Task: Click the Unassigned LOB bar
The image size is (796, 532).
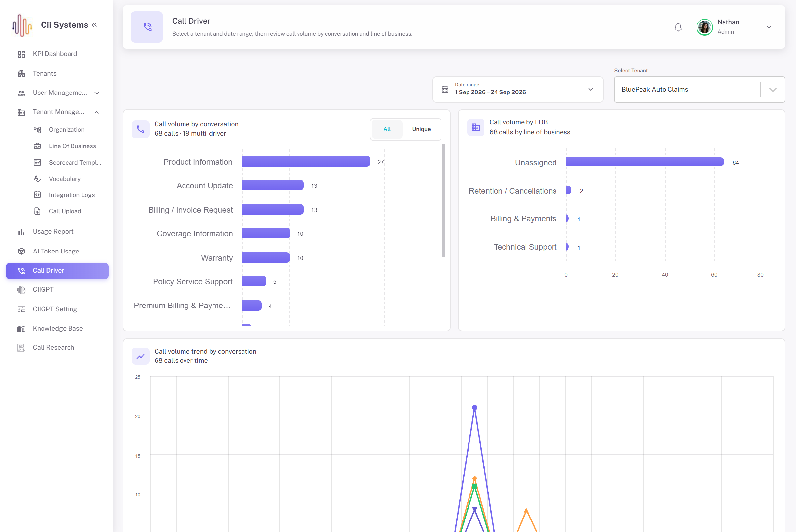Action: point(645,162)
